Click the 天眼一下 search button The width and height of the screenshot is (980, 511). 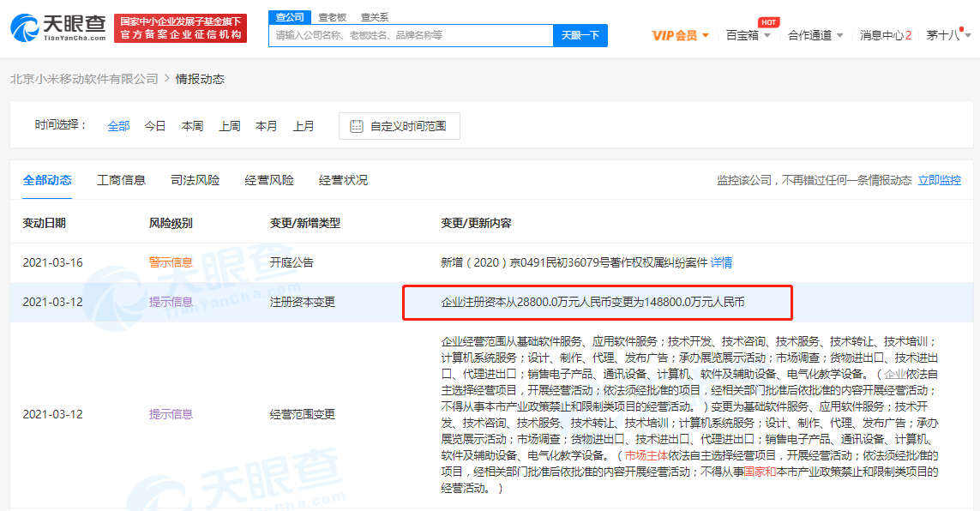click(x=580, y=35)
